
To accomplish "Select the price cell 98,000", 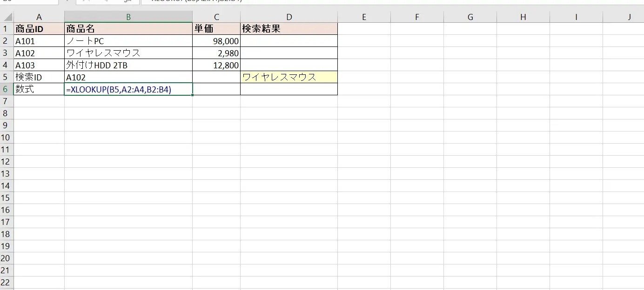I will 216,41.
